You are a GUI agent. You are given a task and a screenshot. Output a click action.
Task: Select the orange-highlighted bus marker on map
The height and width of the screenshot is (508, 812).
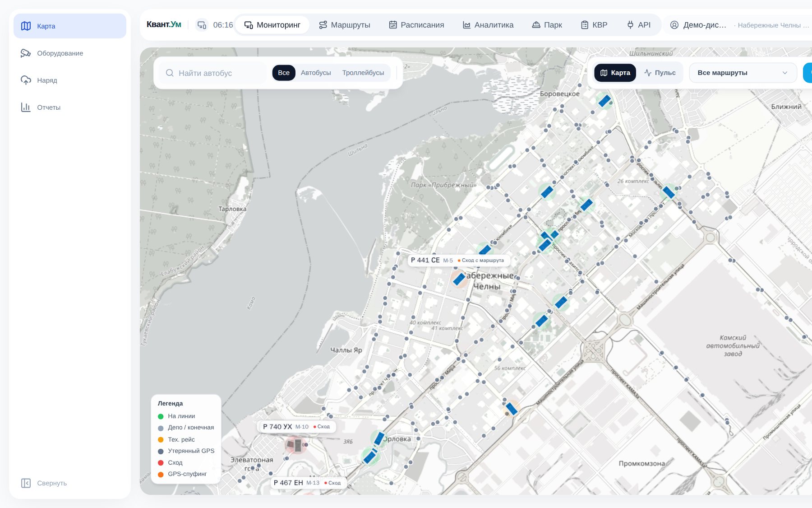(511, 409)
